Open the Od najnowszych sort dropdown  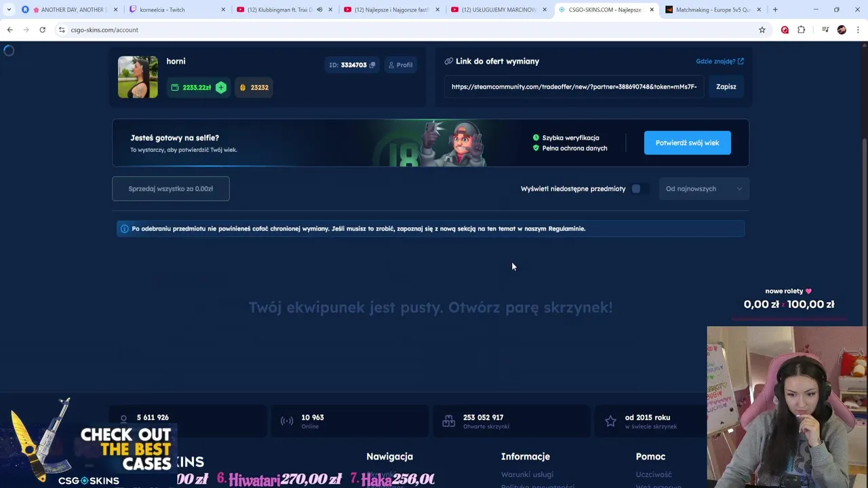tap(704, 189)
